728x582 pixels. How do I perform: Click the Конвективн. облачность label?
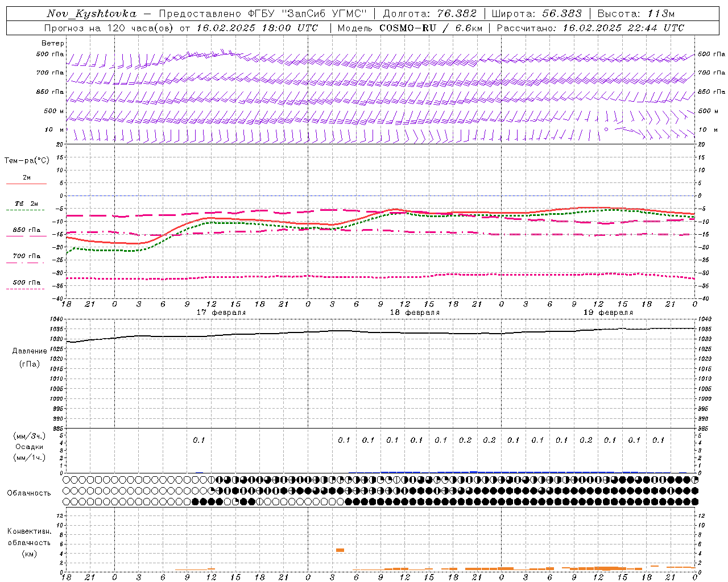pyautogui.click(x=29, y=537)
